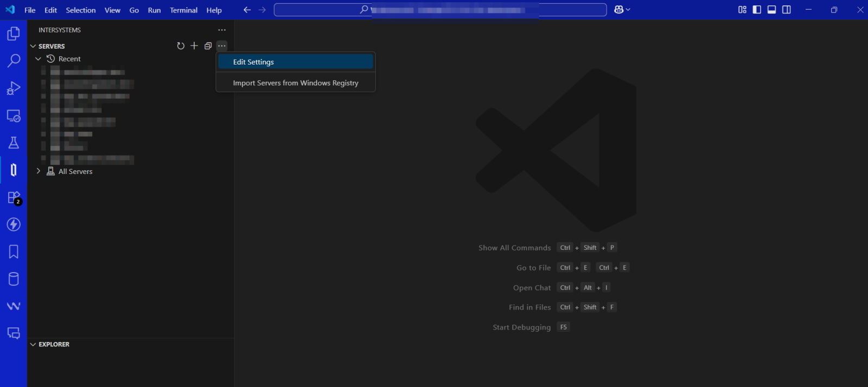Toggle the secondary side bar layout button

point(786,10)
